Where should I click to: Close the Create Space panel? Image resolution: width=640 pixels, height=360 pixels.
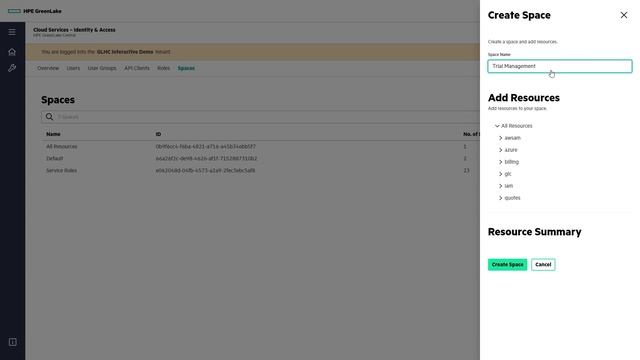(624, 15)
